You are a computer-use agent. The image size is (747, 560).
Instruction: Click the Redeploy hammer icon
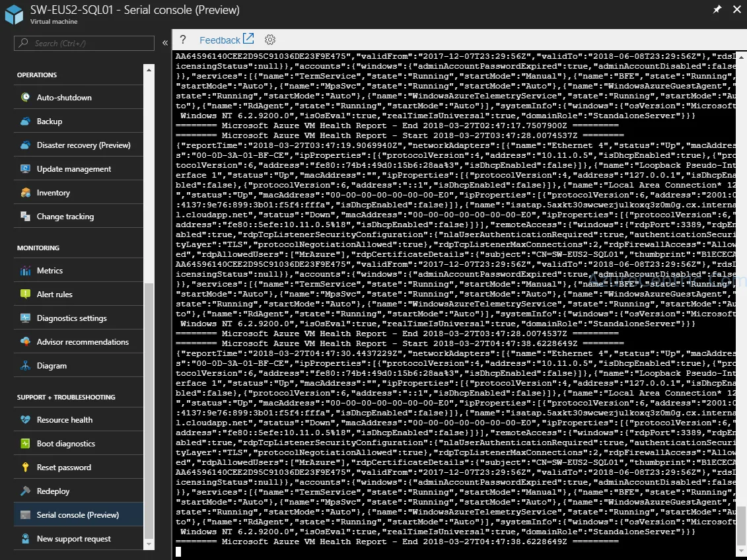coord(25,491)
